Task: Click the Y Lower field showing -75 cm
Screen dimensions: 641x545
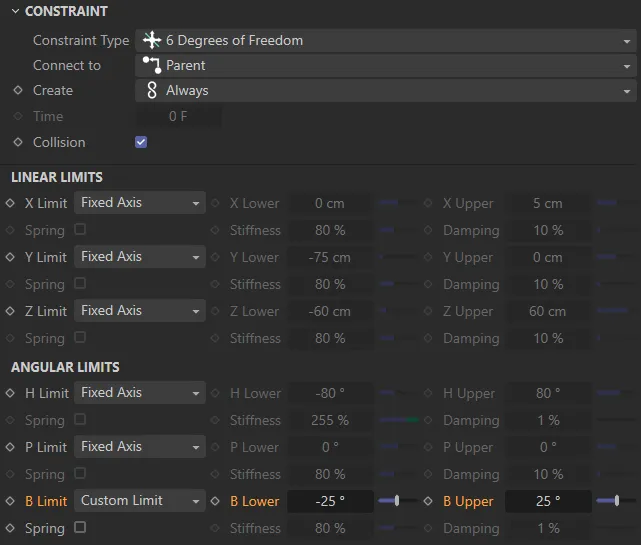Action: pos(330,257)
